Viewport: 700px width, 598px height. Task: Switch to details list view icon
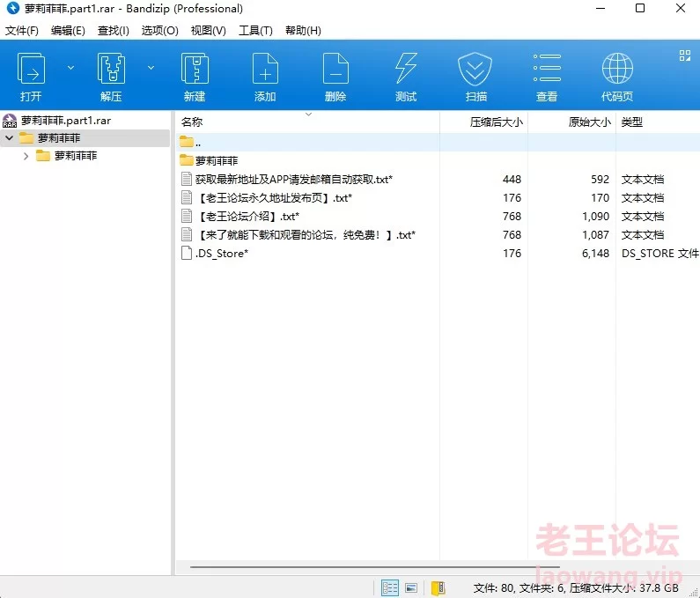click(x=390, y=587)
